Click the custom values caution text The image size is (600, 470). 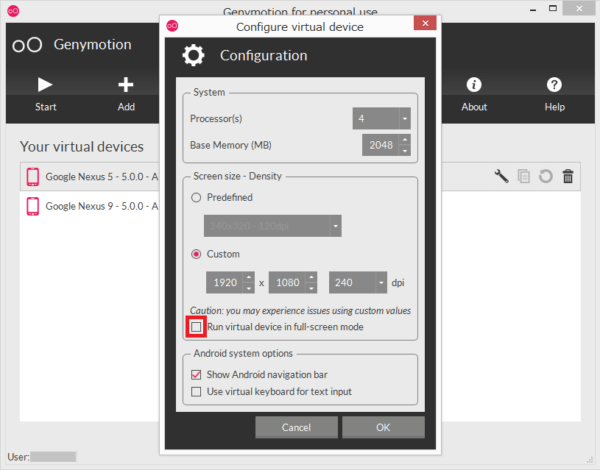click(x=300, y=310)
